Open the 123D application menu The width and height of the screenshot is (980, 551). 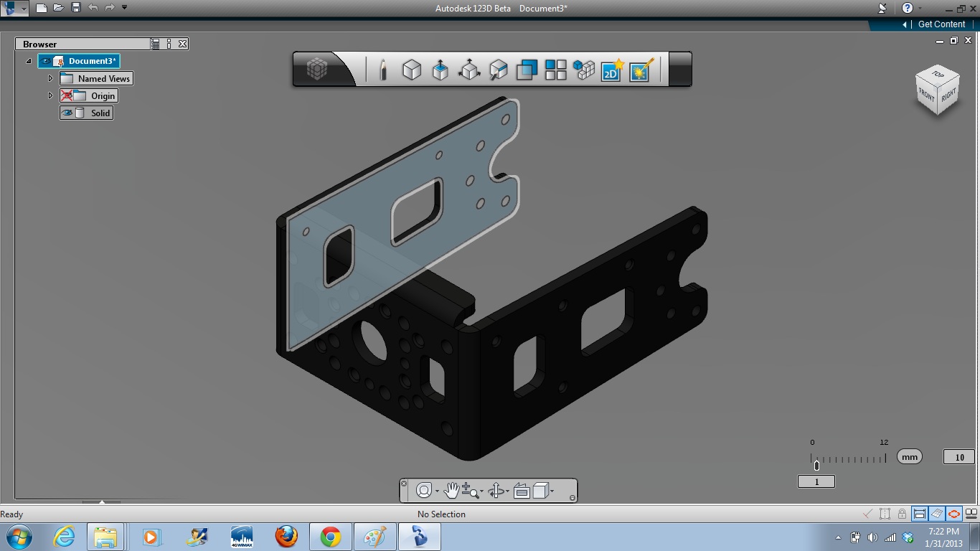pos(14,8)
